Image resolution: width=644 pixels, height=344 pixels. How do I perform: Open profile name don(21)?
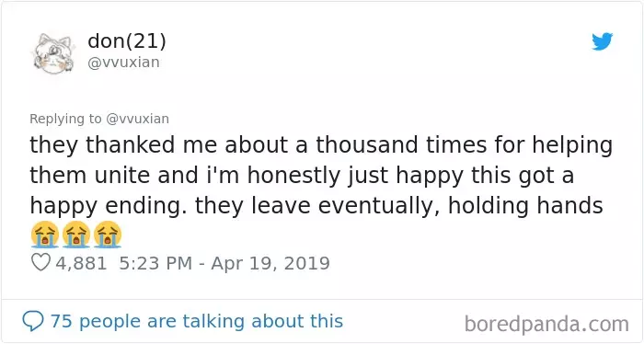(127, 41)
